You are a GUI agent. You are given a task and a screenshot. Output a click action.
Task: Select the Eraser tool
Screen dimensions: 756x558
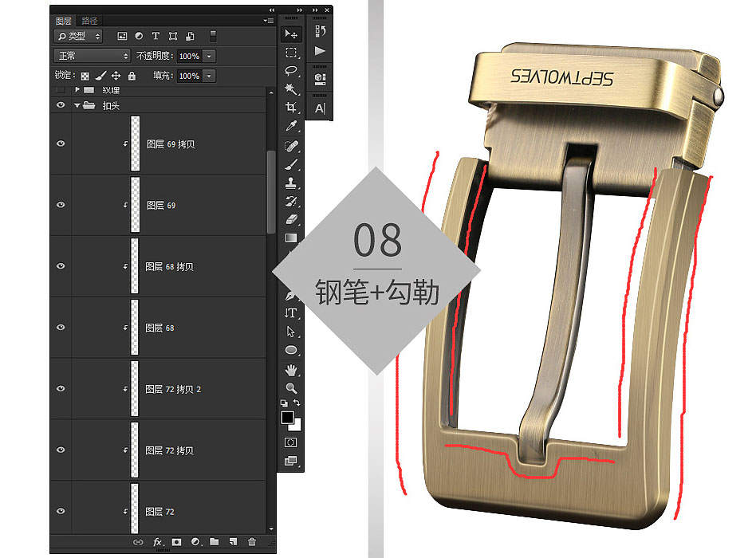tap(291, 219)
